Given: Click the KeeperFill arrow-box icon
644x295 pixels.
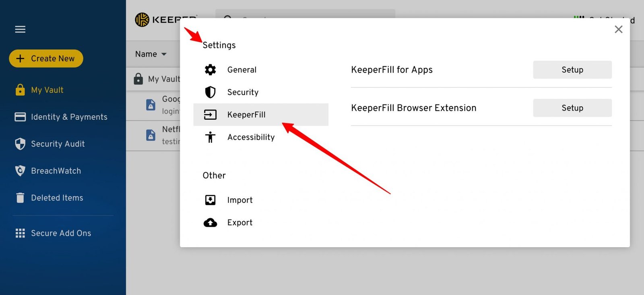Looking at the screenshot, I should (x=210, y=115).
